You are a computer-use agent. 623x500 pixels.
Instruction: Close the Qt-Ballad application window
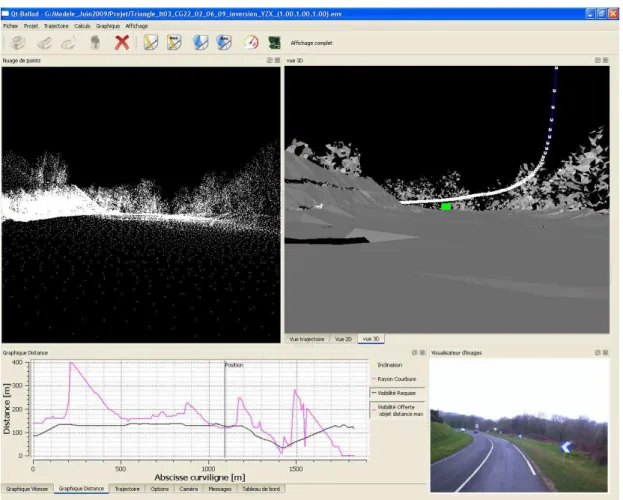pyautogui.click(x=613, y=14)
